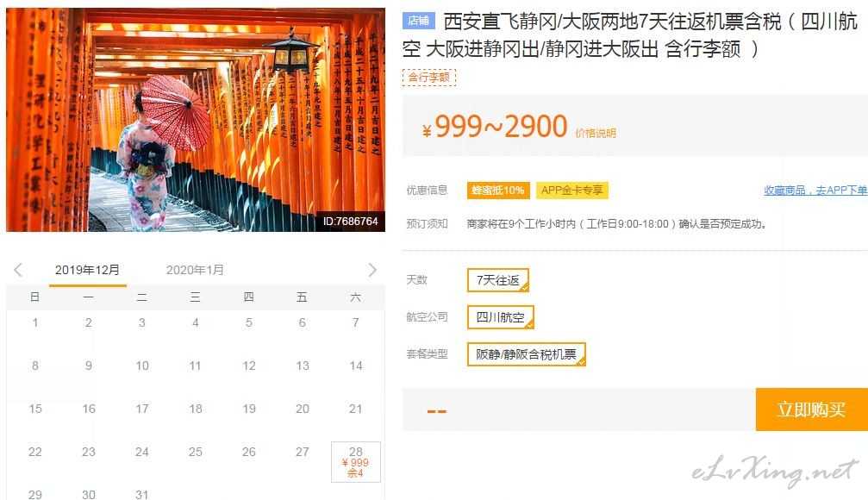Viewport: 868px width, 500px height.
Task: Click the 含行李额 baggage tag
Action: [x=429, y=77]
